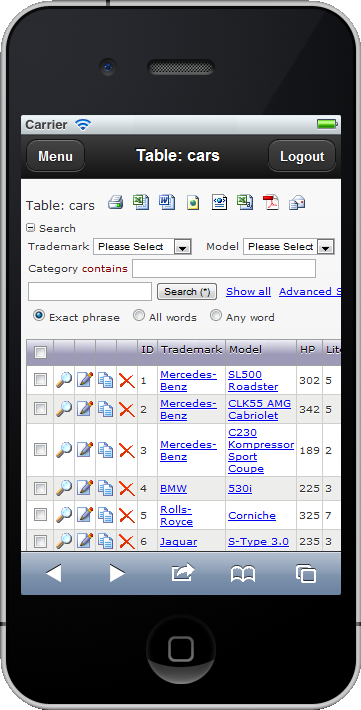Copy record 3 C230 Kompressor
The height and width of the screenshot is (710, 361).
coord(106,450)
